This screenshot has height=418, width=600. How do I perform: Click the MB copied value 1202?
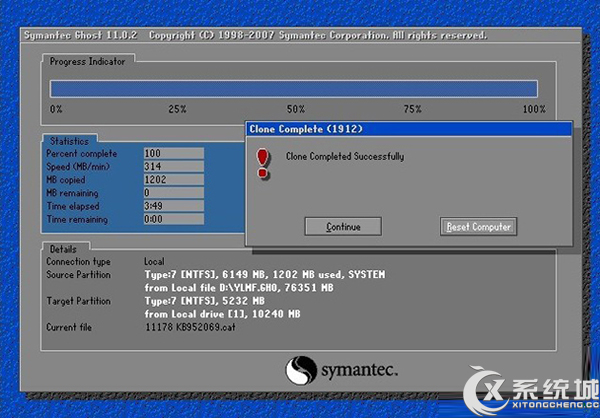pyautogui.click(x=174, y=180)
